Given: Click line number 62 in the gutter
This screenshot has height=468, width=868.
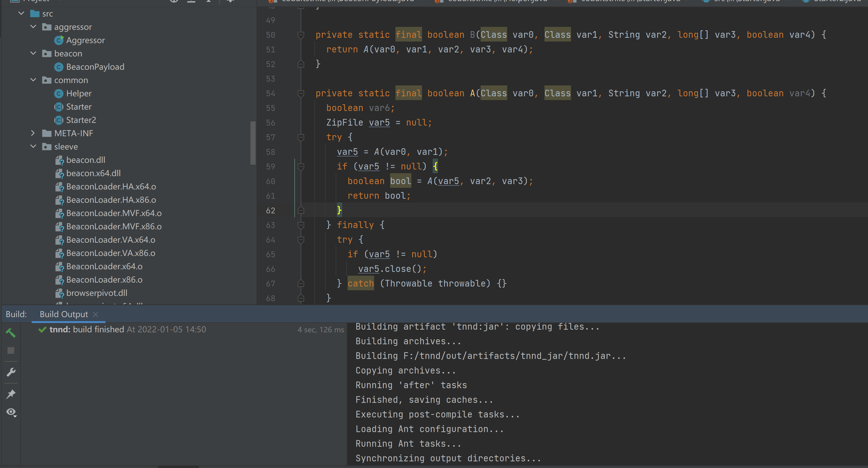Looking at the screenshot, I should point(270,210).
